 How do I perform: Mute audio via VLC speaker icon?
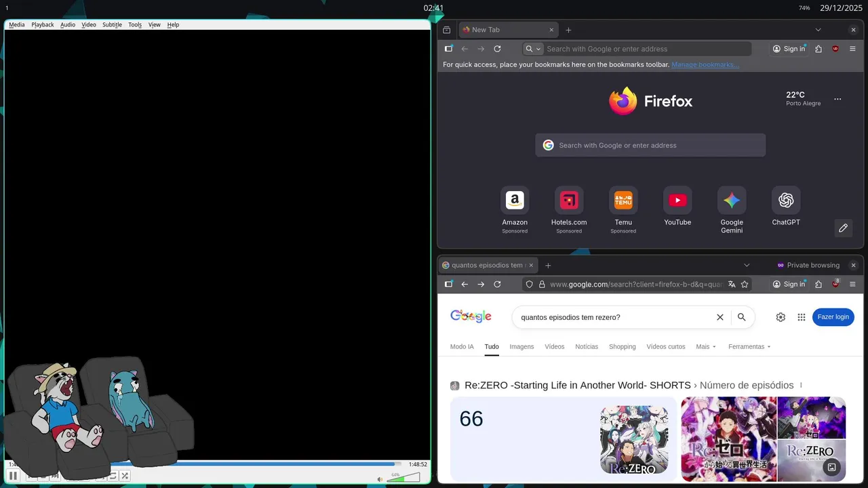(x=380, y=479)
